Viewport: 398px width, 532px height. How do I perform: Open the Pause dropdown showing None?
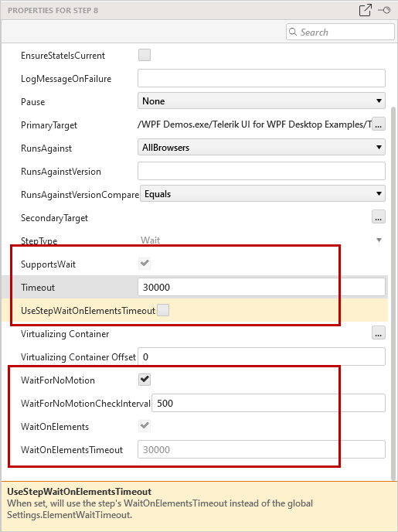coord(261,101)
